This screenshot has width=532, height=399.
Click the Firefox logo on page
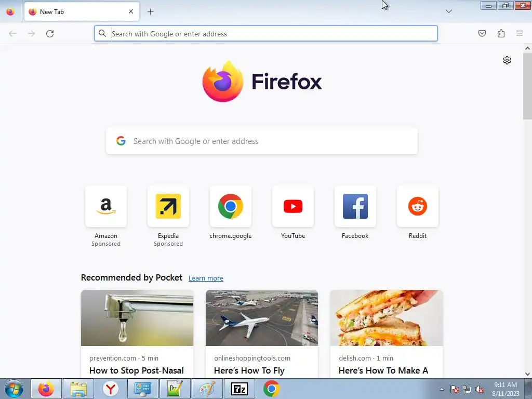click(262, 82)
